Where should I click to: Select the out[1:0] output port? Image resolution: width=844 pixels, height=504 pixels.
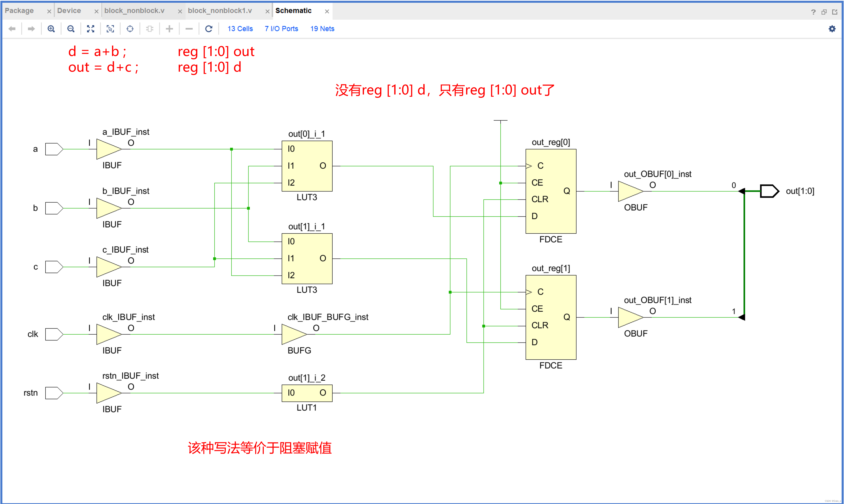click(x=769, y=191)
